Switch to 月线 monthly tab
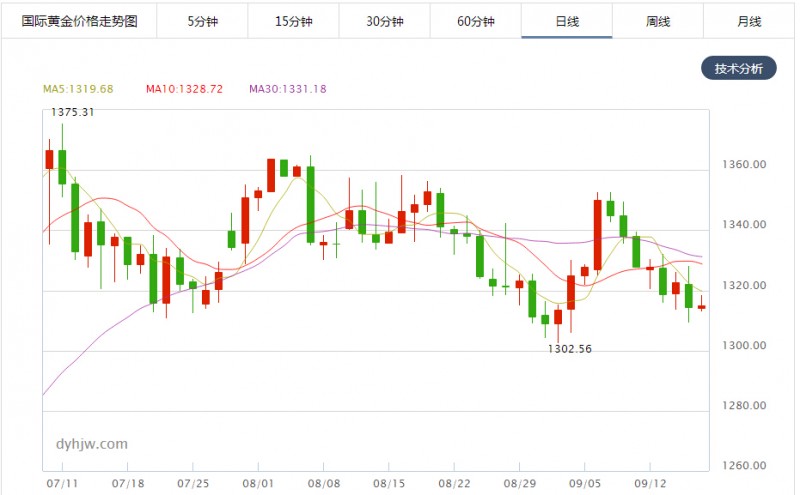This screenshot has width=800, height=495. coord(749,21)
